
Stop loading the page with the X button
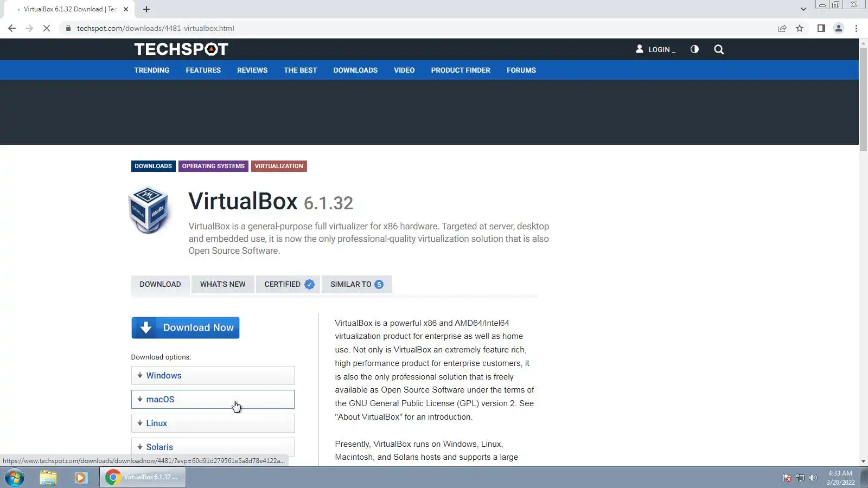click(47, 28)
